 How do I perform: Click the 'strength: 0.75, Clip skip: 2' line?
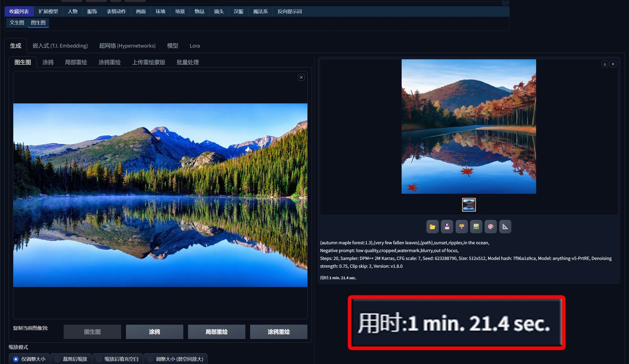tap(361, 266)
